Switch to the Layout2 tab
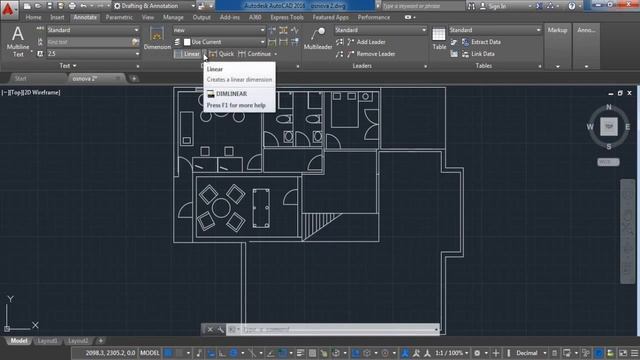 point(78,340)
